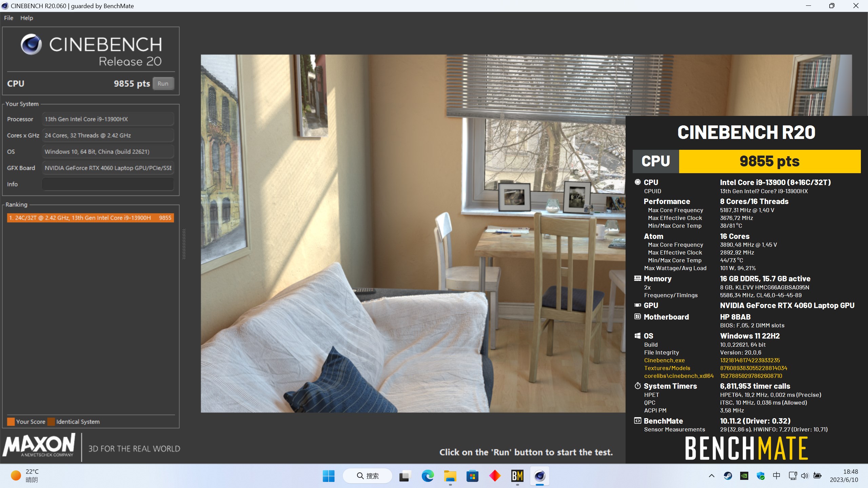Click Cinebench taskbar icon
868x488 pixels.
[540, 476]
